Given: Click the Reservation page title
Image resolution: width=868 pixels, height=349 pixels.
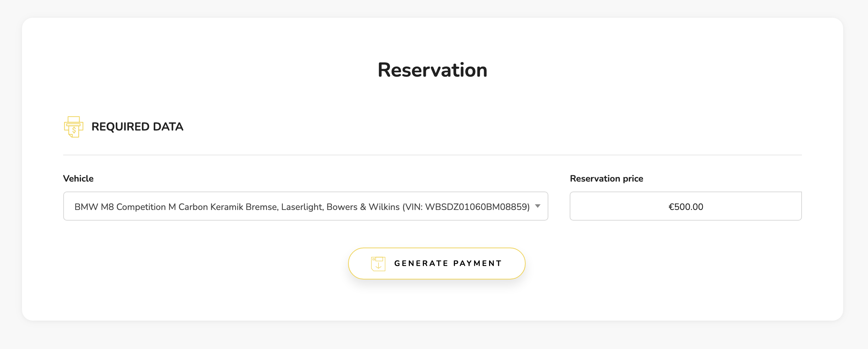Looking at the screenshot, I should coord(432,70).
